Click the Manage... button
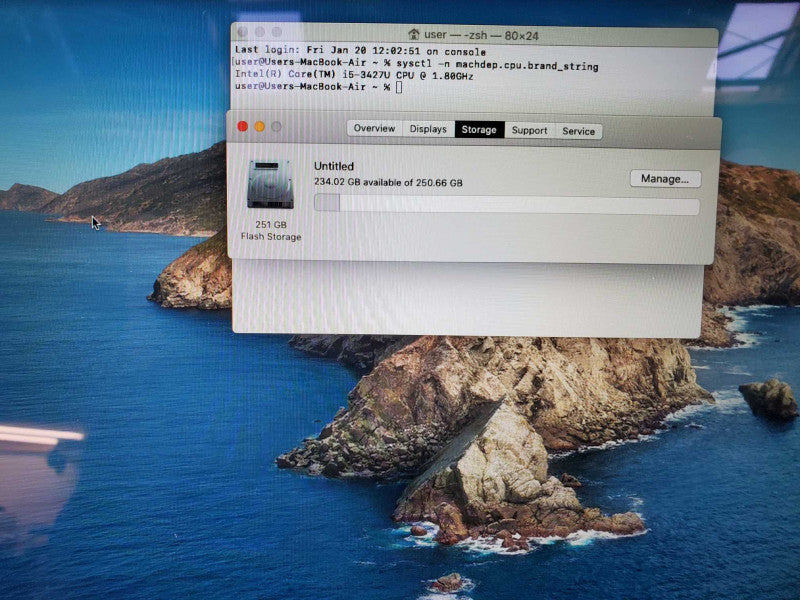800x600 pixels. pos(665,179)
